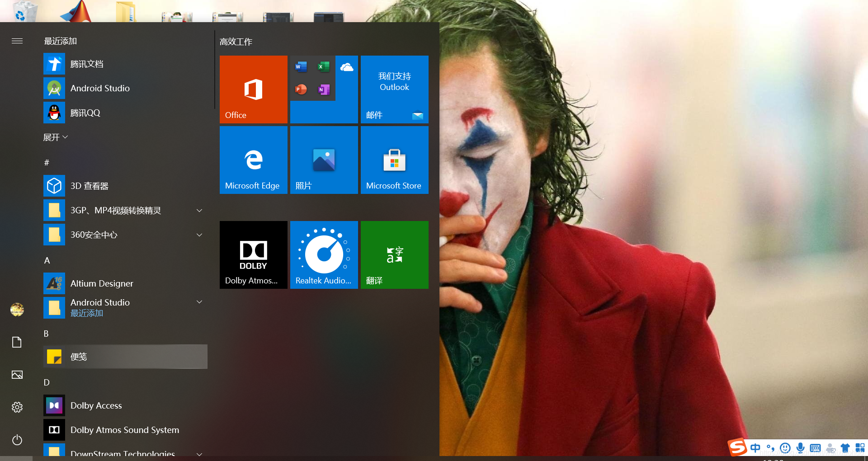Toggle punctuation mode on Sogou bar
The height and width of the screenshot is (461, 868).
click(771, 448)
